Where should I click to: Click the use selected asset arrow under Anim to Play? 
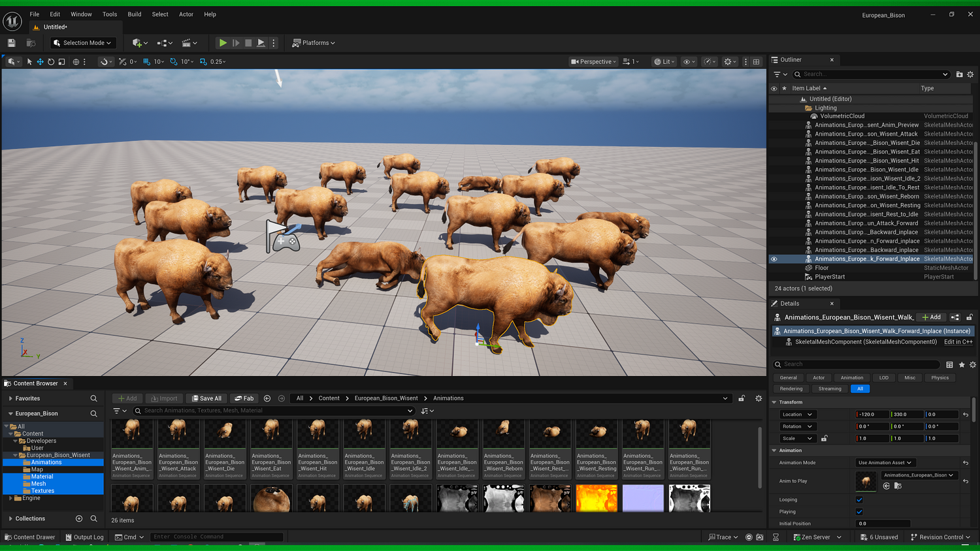[887, 486]
